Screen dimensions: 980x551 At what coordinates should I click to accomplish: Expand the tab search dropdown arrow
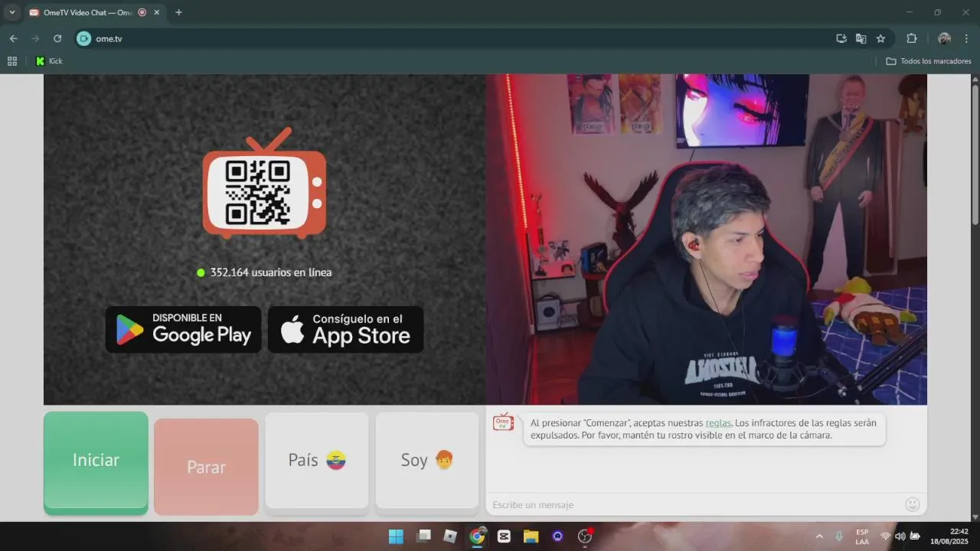click(x=11, y=12)
